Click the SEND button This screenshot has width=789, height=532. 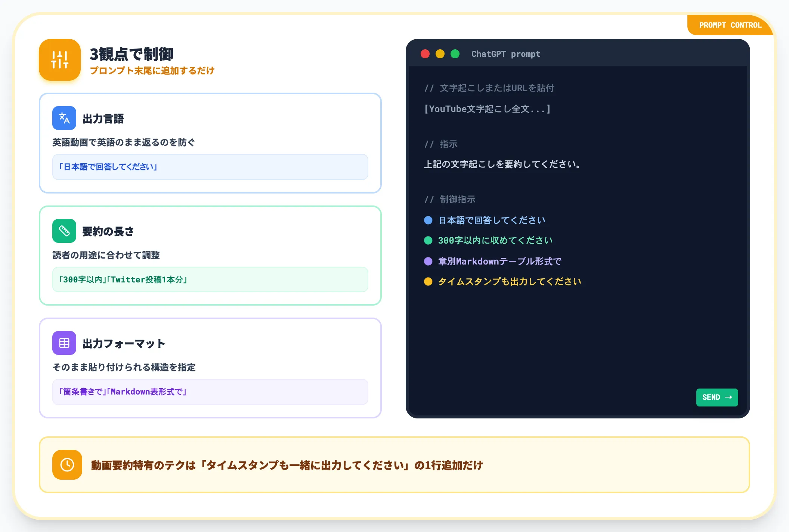[717, 397]
